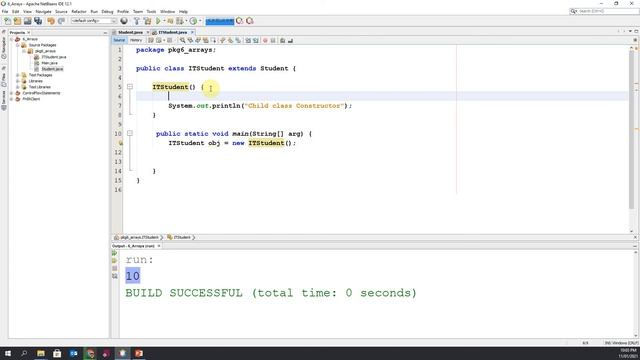Switch to Source view of editor

pos(119,40)
